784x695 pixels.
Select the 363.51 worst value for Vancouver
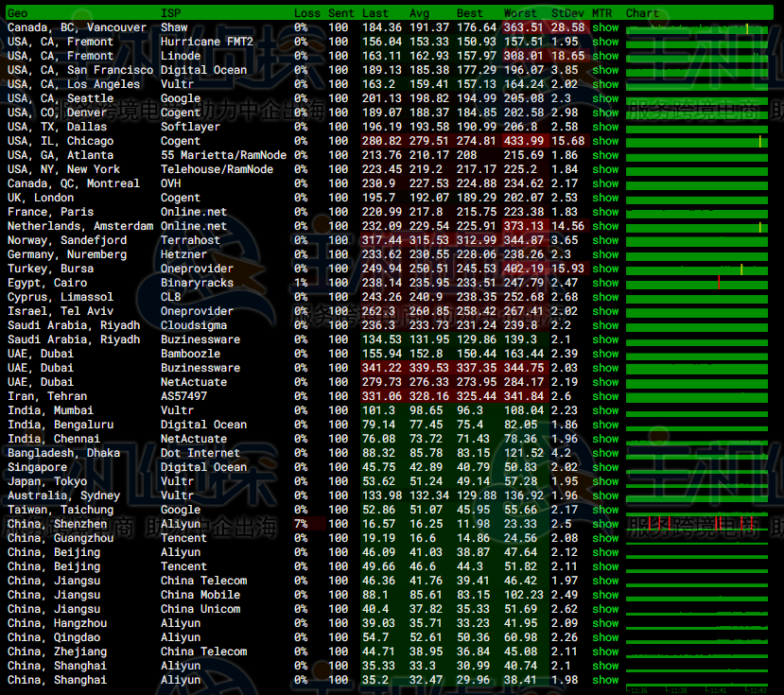pos(524,27)
